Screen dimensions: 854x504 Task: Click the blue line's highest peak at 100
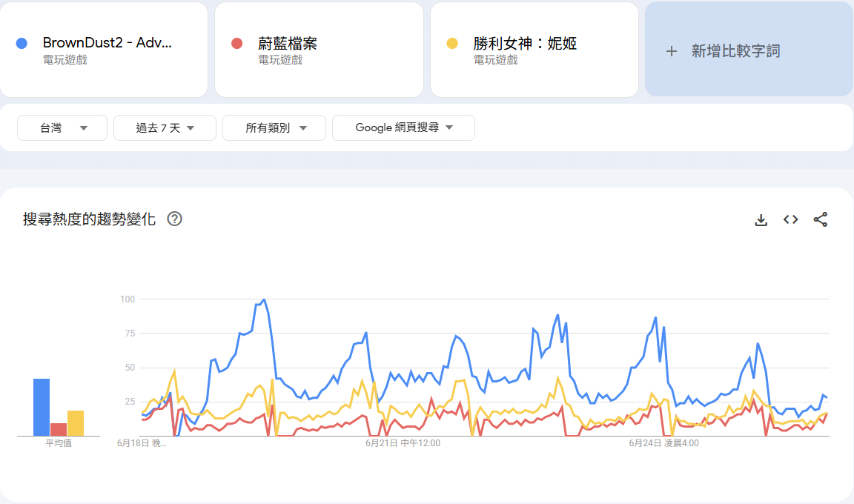(264, 299)
